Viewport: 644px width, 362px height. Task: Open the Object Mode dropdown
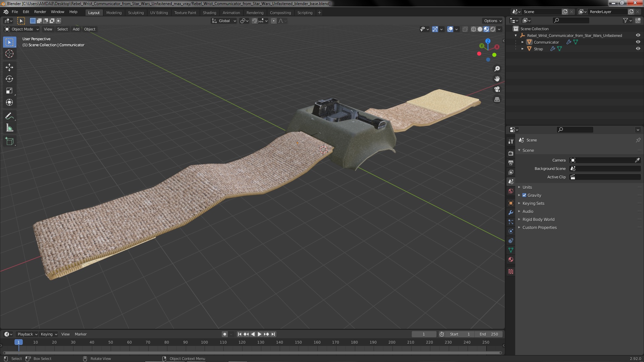[22, 29]
